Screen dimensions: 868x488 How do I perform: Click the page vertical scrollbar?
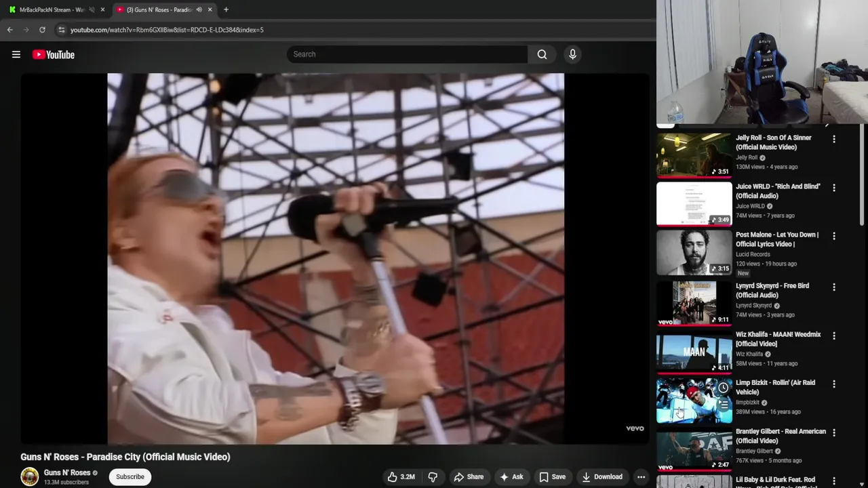863,176
